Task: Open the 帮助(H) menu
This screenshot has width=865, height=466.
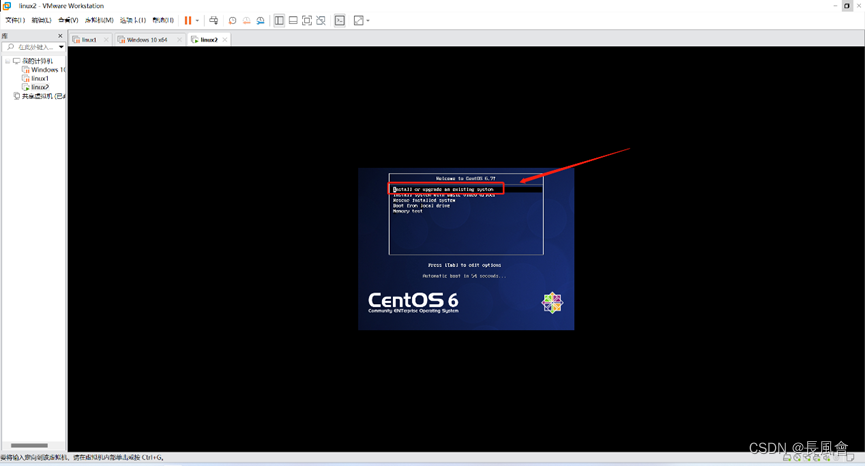Action: 163,20
